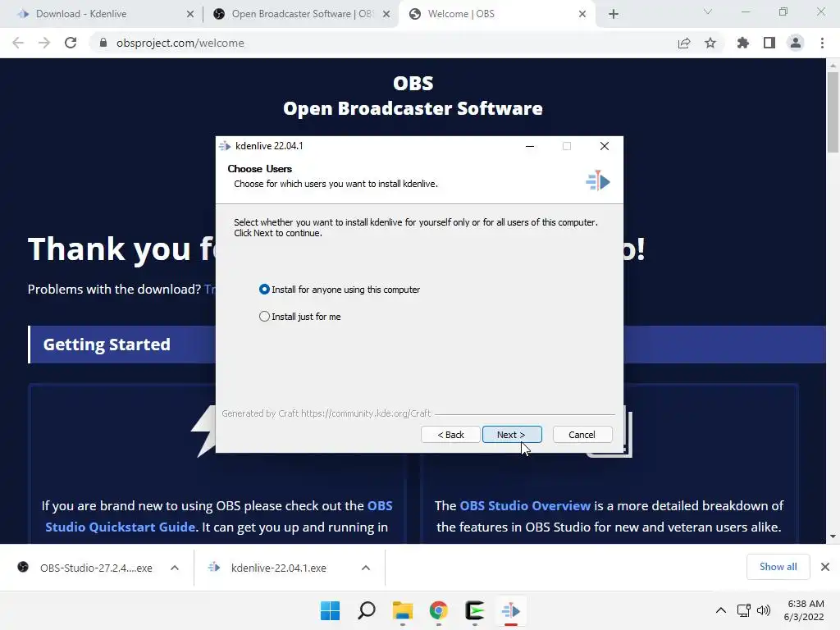840x630 pixels.
Task: Click the Chrome taskbar icon
Action: tap(438, 610)
